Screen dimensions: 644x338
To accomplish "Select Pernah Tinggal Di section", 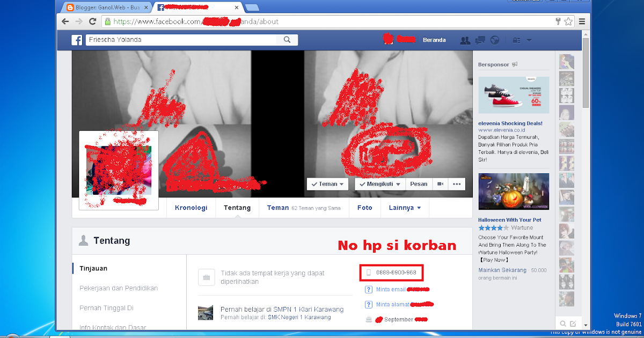I will pyautogui.click(x=106, y=308).
